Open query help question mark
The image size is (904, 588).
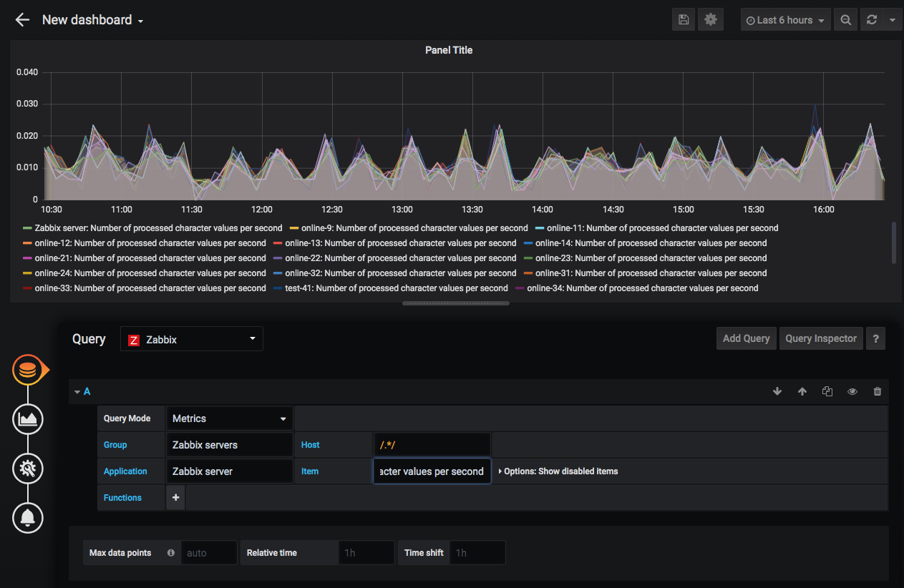click(x=875, y=338)
